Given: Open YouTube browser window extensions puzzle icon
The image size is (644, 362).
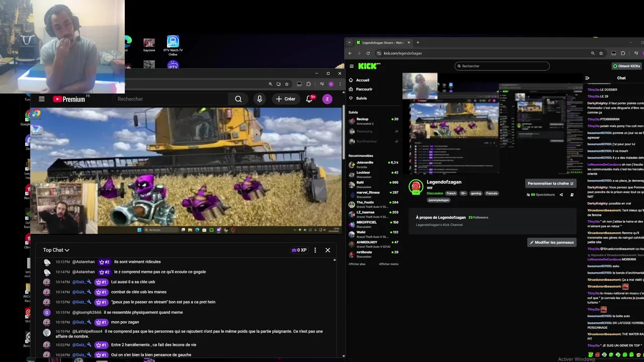Looking at the screenshot, I should [x=308, y=84].
